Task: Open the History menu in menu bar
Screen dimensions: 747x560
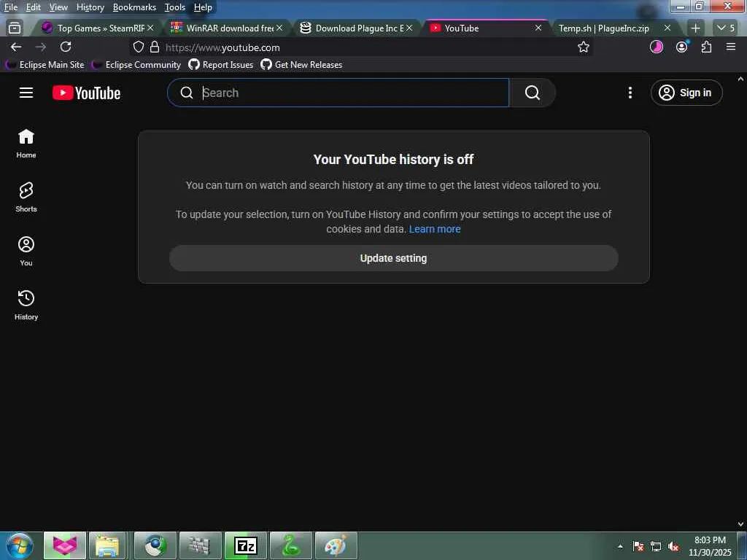Action: point(90,7)
